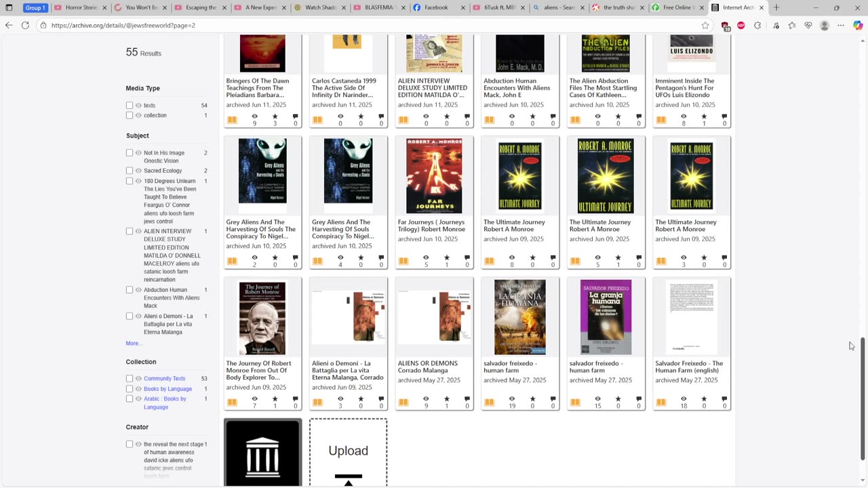Toggle the eye icon beside Sacred Ecology
This screenshot has height=488, width=868.
138,171
